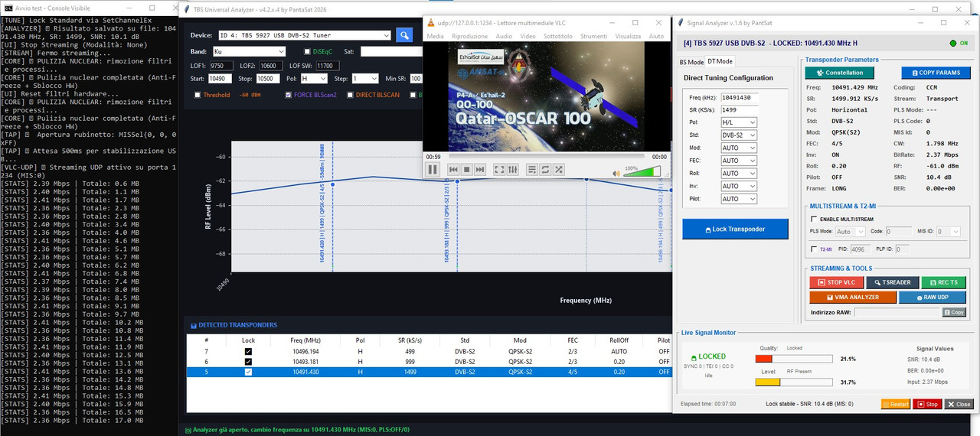Stop playback with VLC stop button
980x436 pixels.
tap(466, 169)
